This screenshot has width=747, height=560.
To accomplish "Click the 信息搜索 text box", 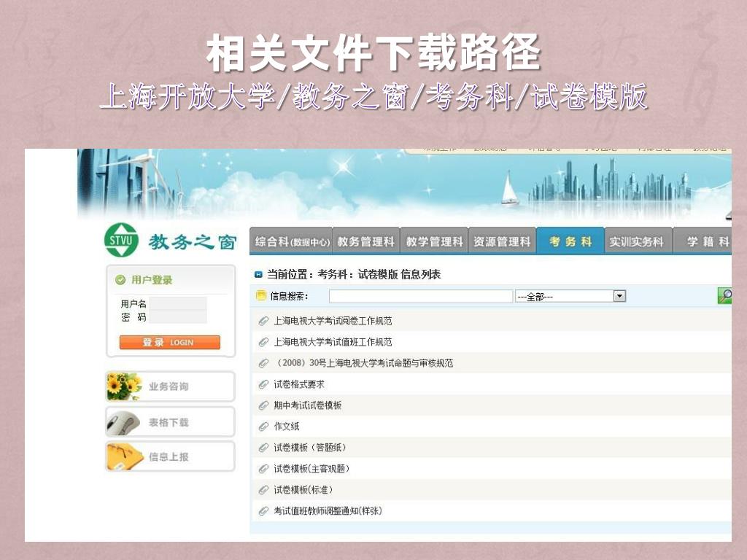I will pos(421,296).
